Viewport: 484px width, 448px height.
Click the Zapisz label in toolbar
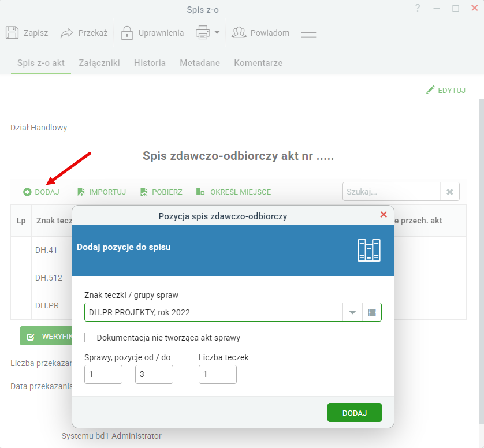[x=36, y=33]
